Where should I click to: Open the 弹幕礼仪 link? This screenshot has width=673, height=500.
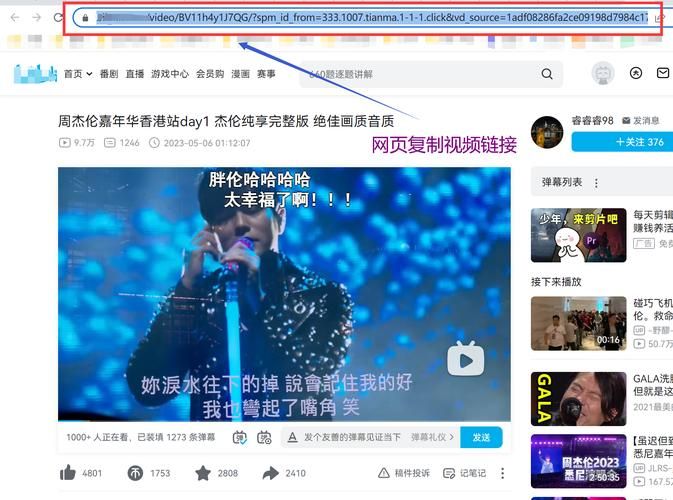(432, 437)
